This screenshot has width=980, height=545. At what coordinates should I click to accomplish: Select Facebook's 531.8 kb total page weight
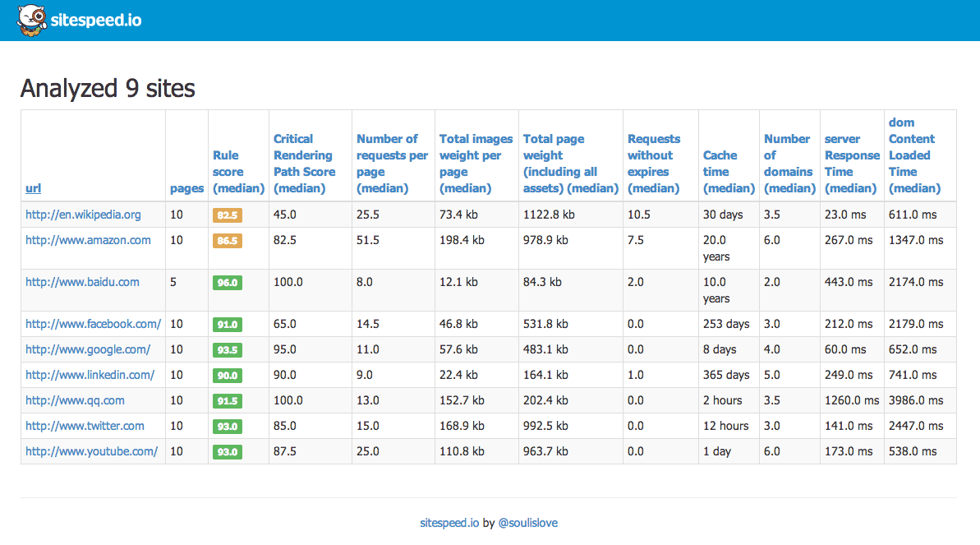click(545, 324)
